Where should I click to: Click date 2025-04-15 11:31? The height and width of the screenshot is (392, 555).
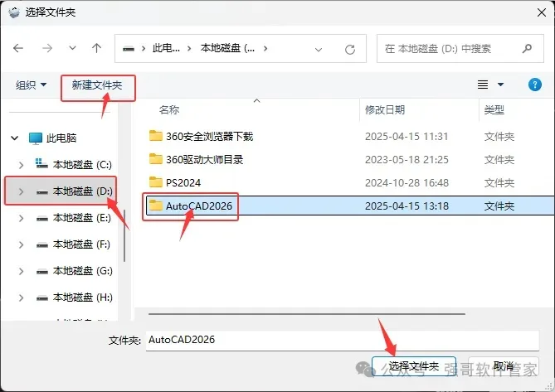pos(407,137)
